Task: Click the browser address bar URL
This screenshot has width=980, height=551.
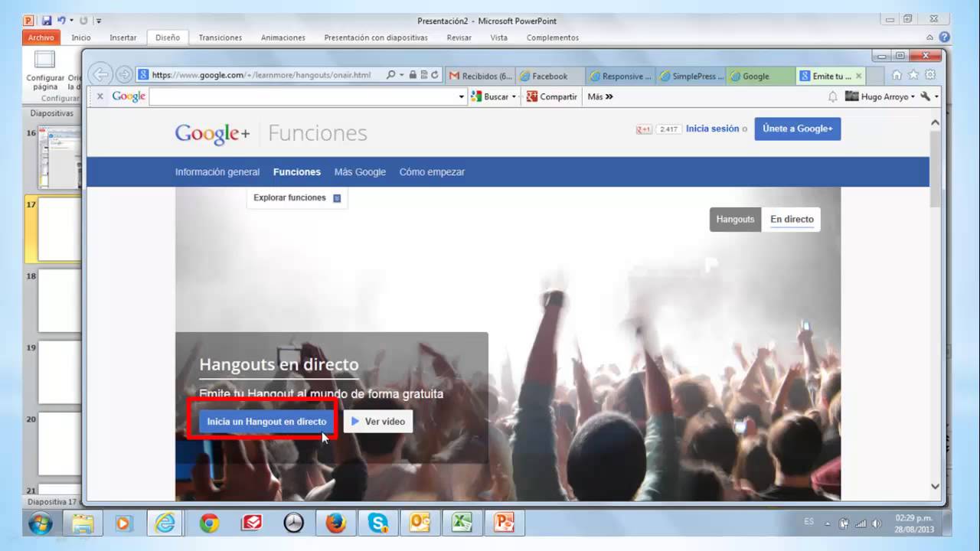Action: 261,75
